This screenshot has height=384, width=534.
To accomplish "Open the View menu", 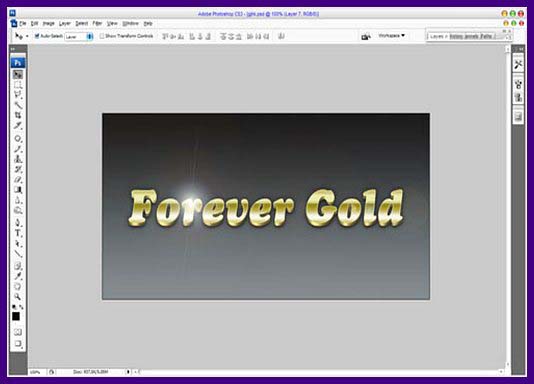I will coord(112,23).
